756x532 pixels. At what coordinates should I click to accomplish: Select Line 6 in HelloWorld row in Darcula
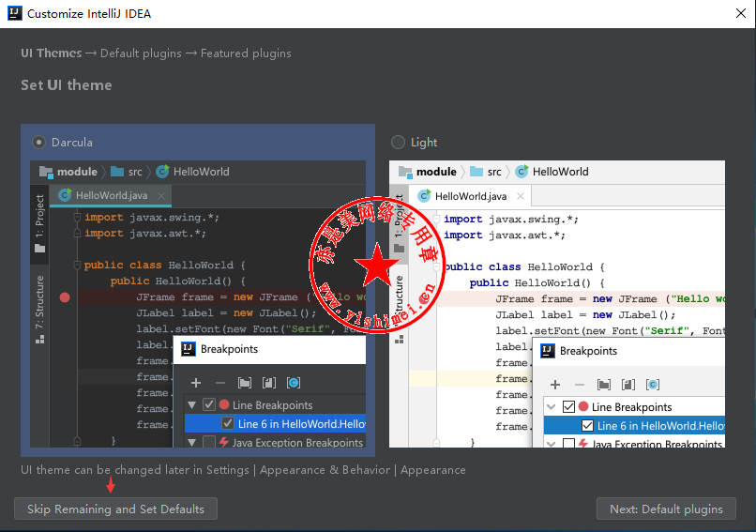pos(276,423)
